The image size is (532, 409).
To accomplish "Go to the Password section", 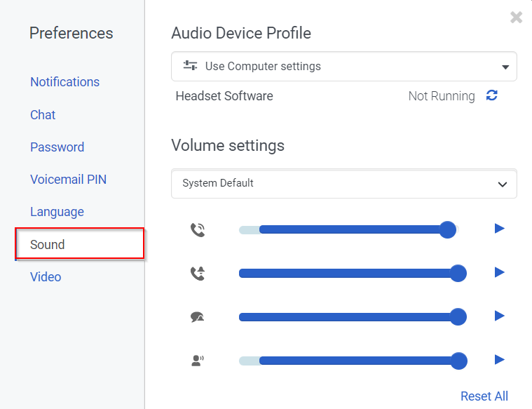I will (x=57, y=147).
